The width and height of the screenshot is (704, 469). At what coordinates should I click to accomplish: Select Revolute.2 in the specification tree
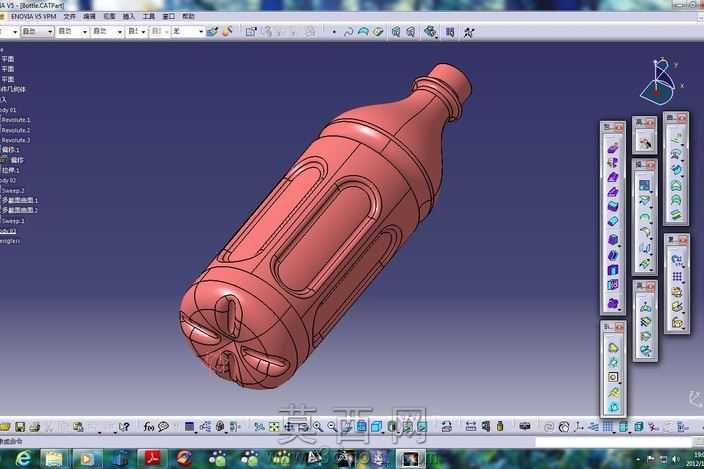[15, 130]
